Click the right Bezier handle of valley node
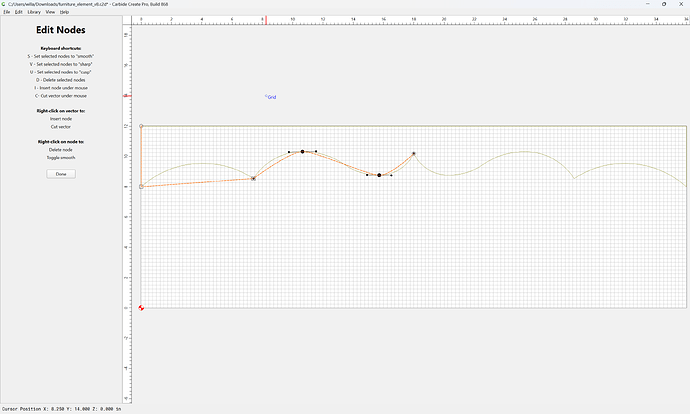 pyautogui.click(x=391, y=175)
